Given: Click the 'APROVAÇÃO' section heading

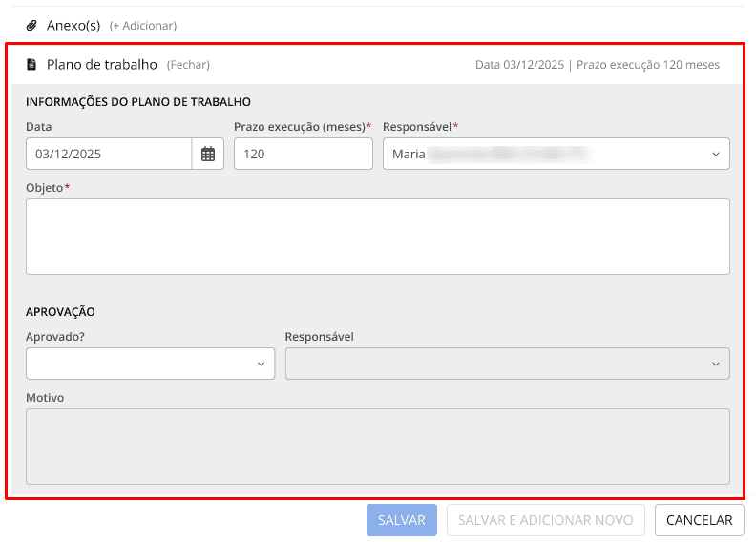Looking at the screenshot, I should tap(60, 312).
